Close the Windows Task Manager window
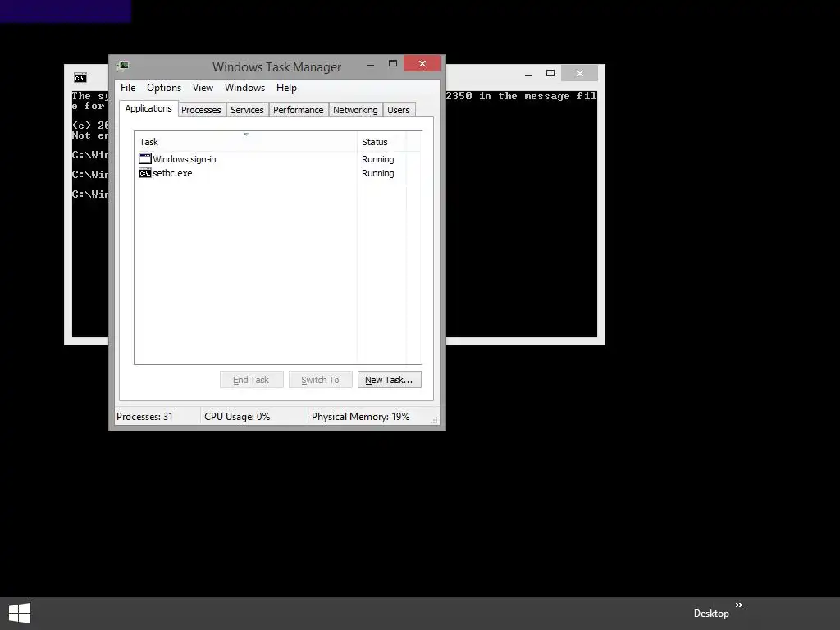This screenshot has height=630, width=840. click(422, 63)
